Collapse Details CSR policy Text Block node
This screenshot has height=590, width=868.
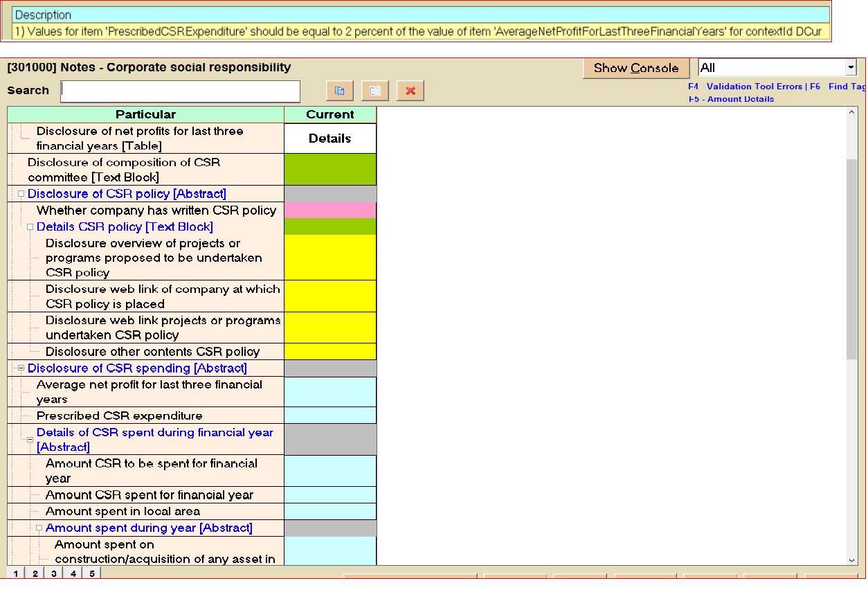[30, 227]
